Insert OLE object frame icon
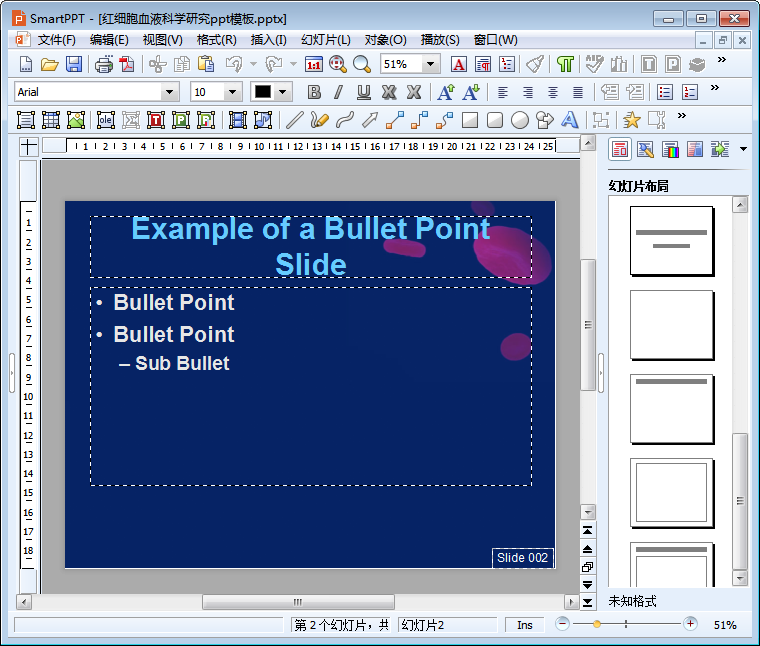This screenshot has height=646, width=760. pos(106,120)
